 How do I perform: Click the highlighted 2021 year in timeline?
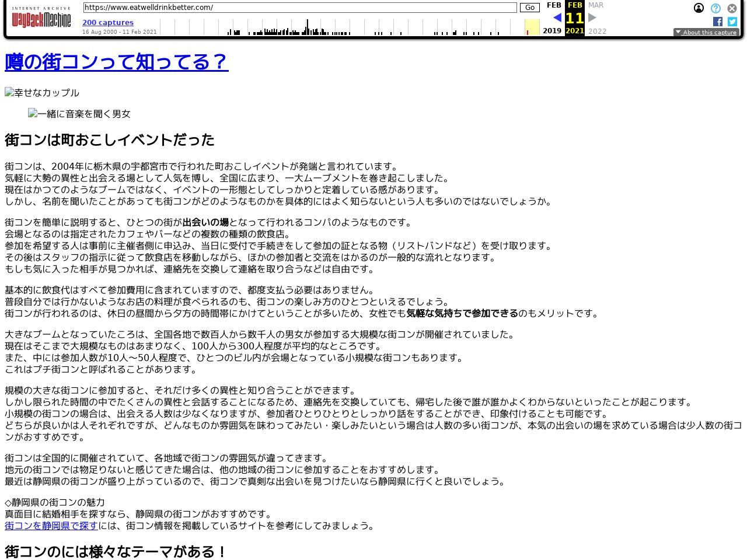[532, 27]
